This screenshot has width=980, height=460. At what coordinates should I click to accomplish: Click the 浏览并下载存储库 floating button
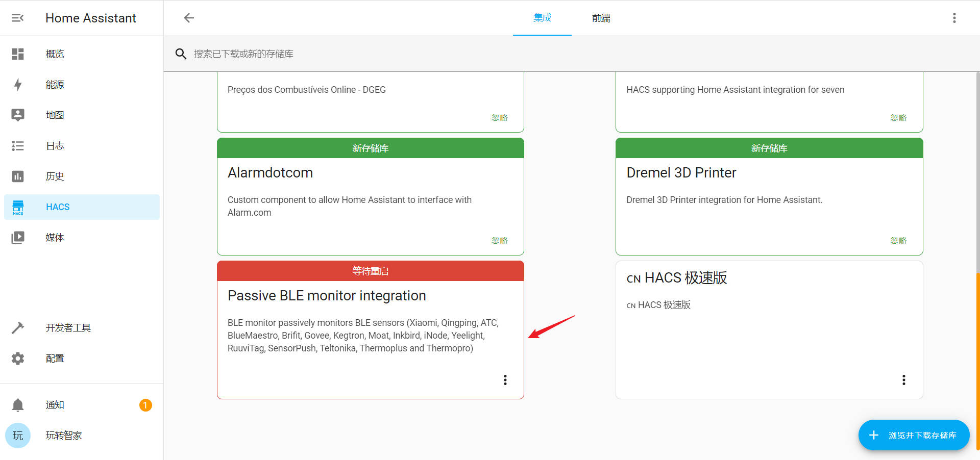pos(914,435)
